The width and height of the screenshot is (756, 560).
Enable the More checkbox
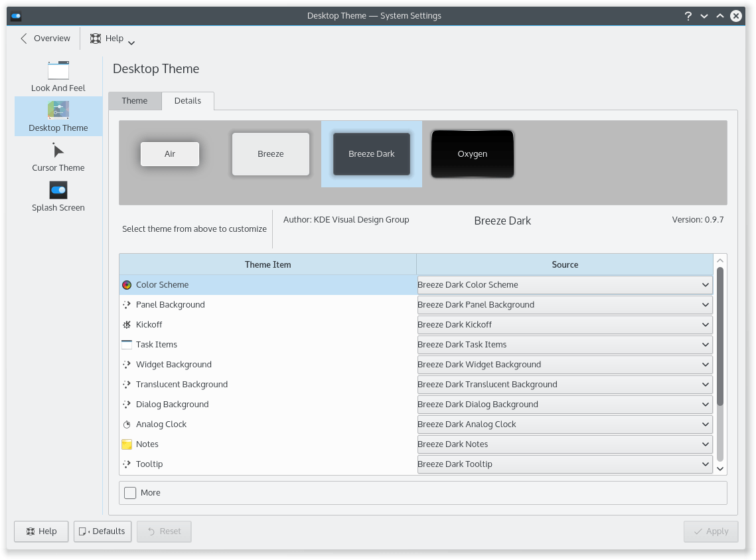pyautogui.click(x=130, y=493)
